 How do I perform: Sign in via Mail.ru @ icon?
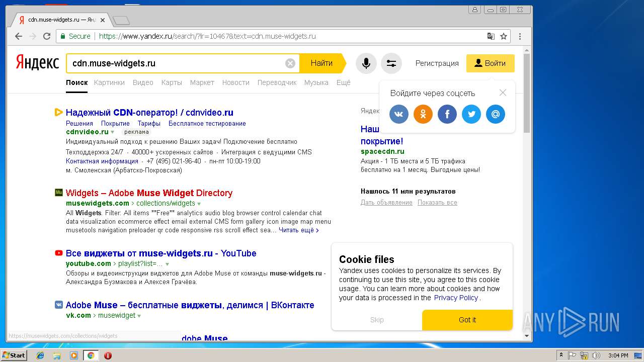496,114
